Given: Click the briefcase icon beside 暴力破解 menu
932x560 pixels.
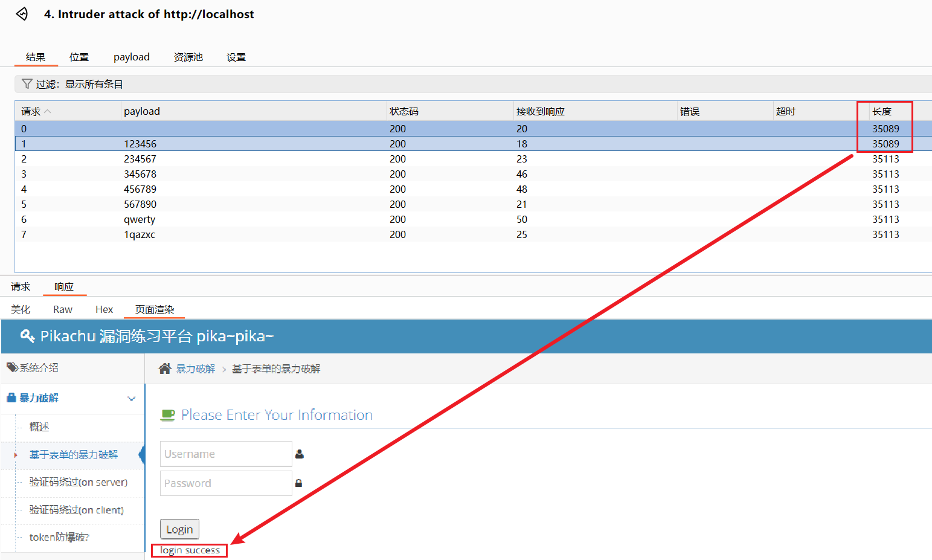Looking at the screenshot, I should (11, 397).
